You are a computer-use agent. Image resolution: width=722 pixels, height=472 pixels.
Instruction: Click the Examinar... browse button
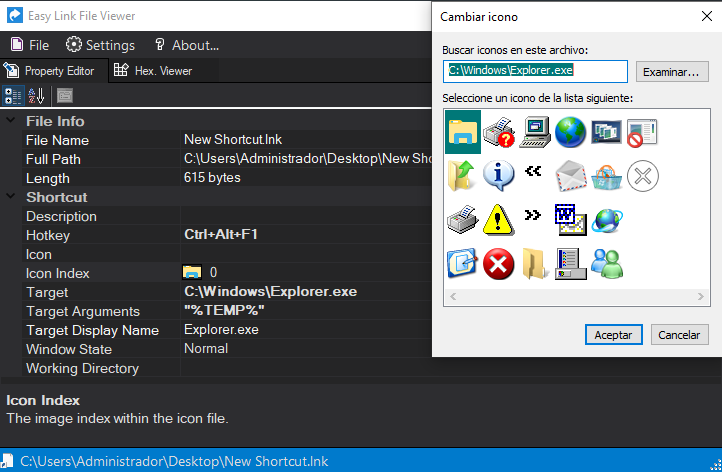pos(672,71)
